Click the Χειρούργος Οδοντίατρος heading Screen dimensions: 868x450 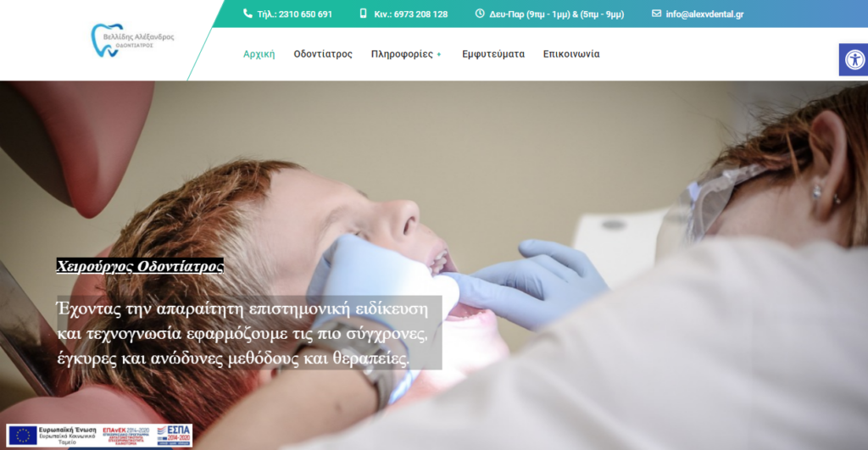[x=140, y=266]
